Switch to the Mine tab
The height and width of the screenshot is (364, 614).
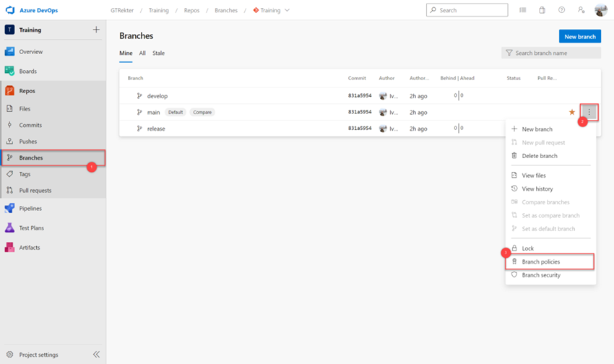pyautogui.click(x=126, y=53)
